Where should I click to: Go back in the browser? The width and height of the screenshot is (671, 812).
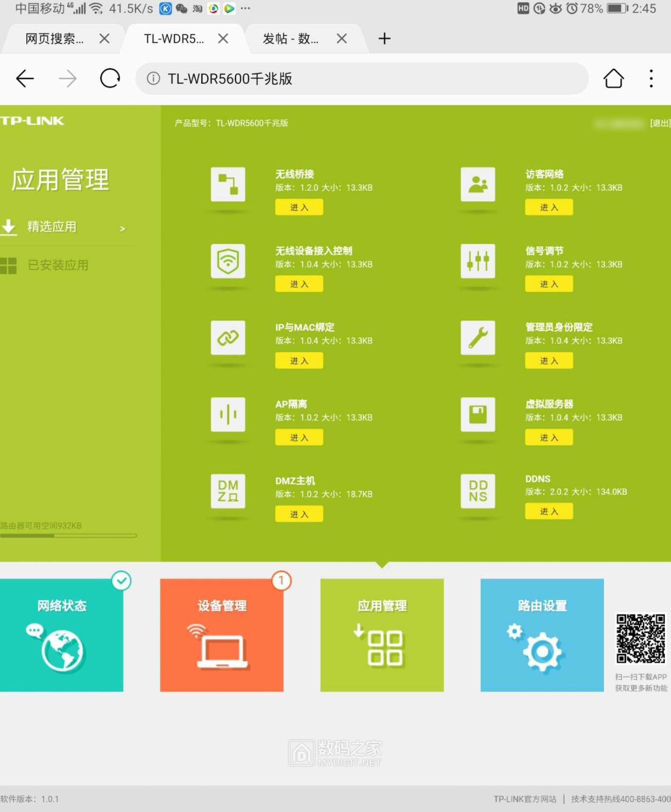[x=25, y=78]
